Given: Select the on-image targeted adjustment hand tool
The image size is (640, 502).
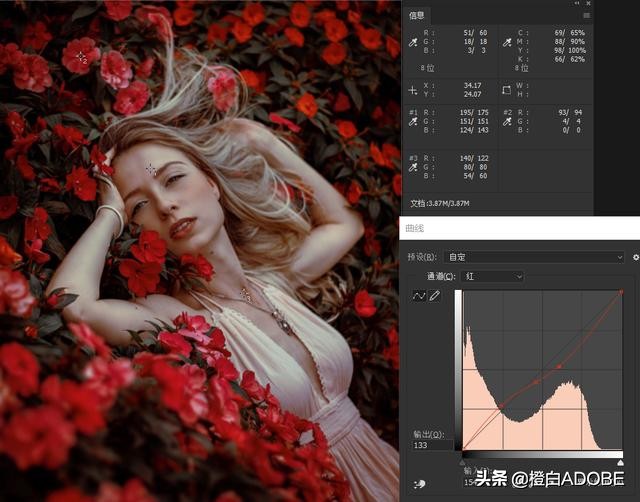Looking at the screenshot, I should pyautogui.click(x=420, y=484).
